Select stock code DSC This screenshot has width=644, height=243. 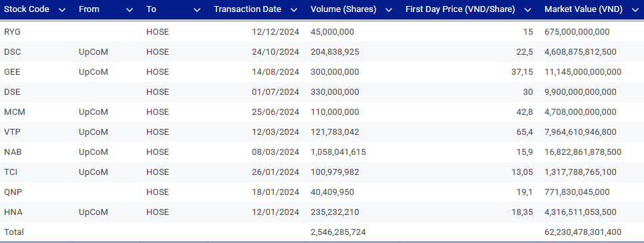point(12,52)
